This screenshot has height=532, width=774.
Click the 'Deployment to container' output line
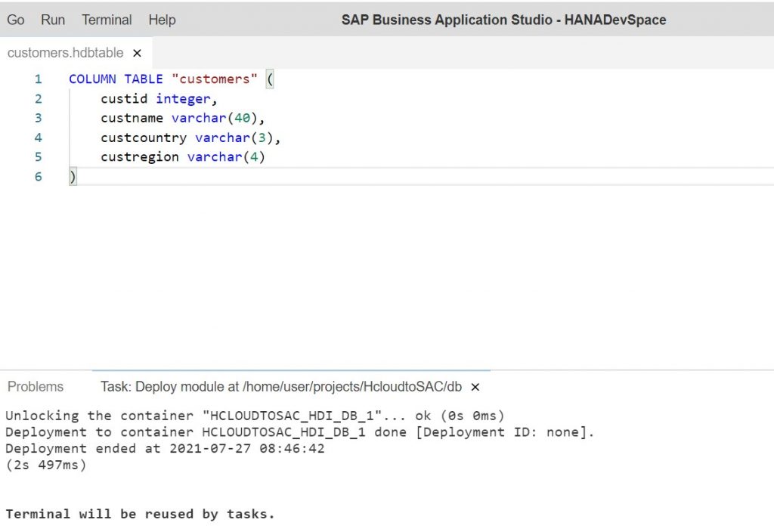point(299,431)
